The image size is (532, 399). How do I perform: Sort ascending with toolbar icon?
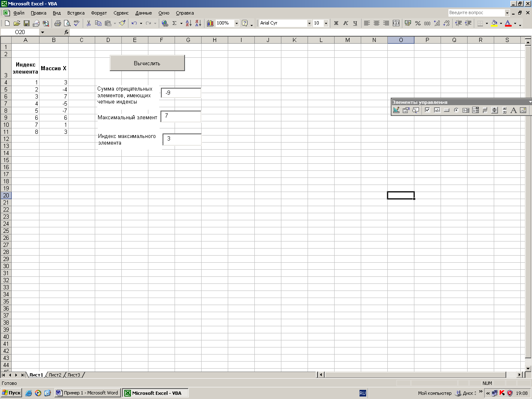pyautogui.click(x=188, y=23)
